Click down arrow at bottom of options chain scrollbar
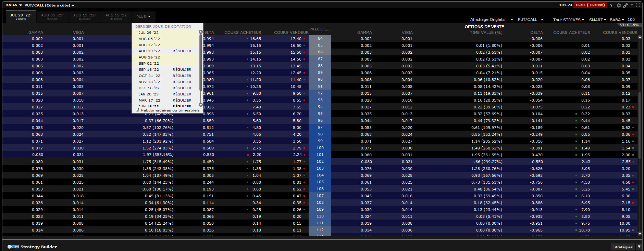 coord(640,234)
